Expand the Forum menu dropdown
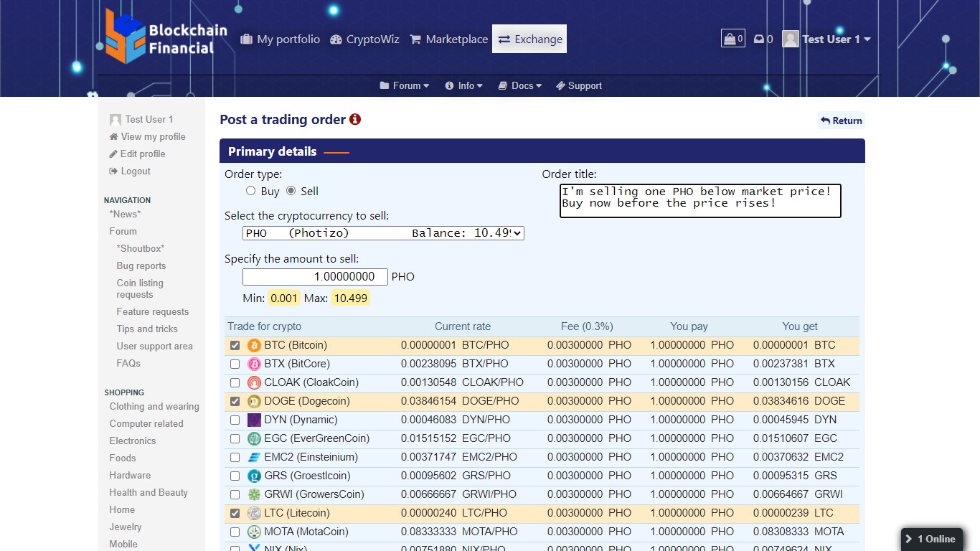The image size is (980, 551). 405,85
